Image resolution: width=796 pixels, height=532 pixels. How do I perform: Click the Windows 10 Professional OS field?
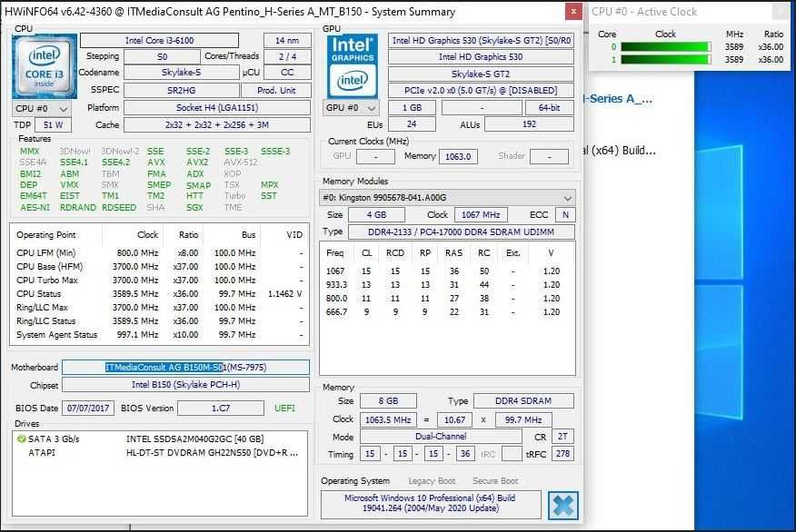coord(431,504)
